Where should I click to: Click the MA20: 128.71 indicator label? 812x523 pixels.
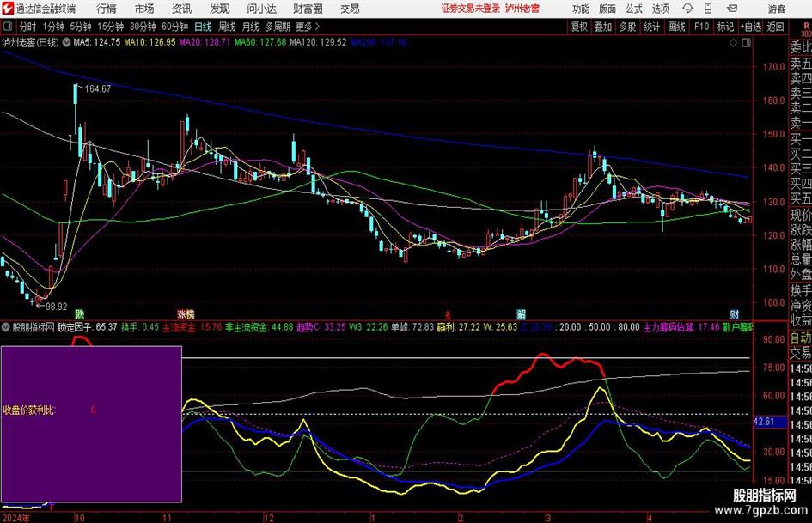tap(205, 42)
